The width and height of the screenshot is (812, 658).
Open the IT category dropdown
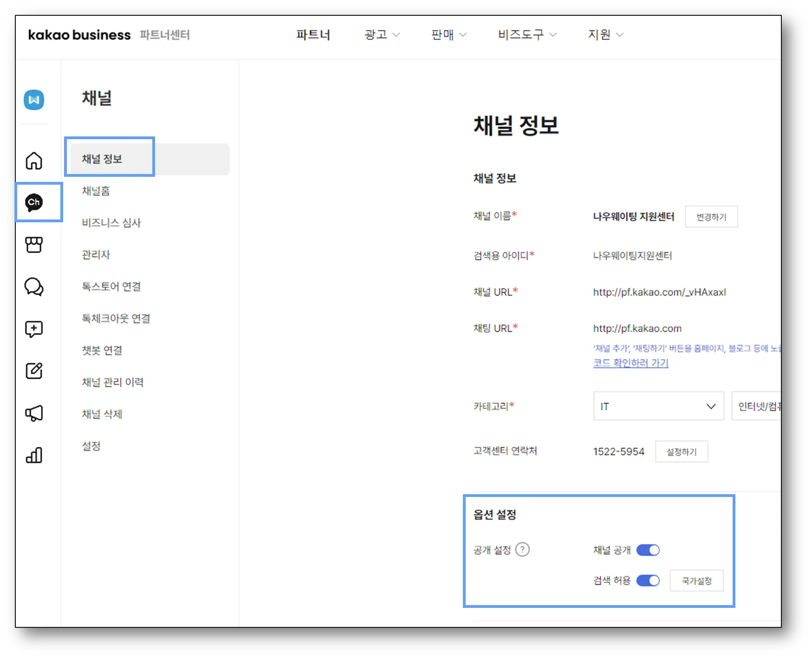tap(658, 406)
